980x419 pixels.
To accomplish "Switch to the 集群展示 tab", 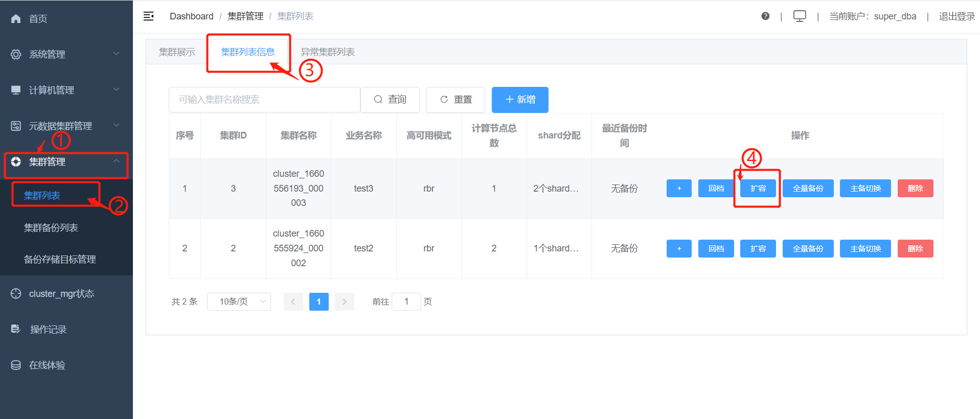I will [177, 52].
